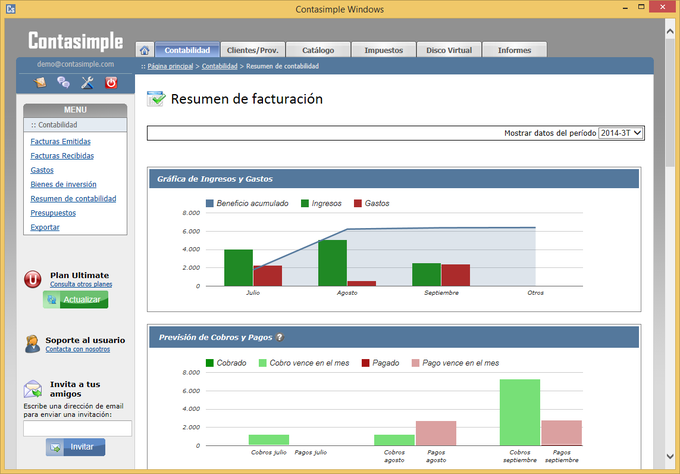The width and height of the screenshot is (680, 474).
Task: Click the Agosto green Ingresos bar
Action: point(333,263)
